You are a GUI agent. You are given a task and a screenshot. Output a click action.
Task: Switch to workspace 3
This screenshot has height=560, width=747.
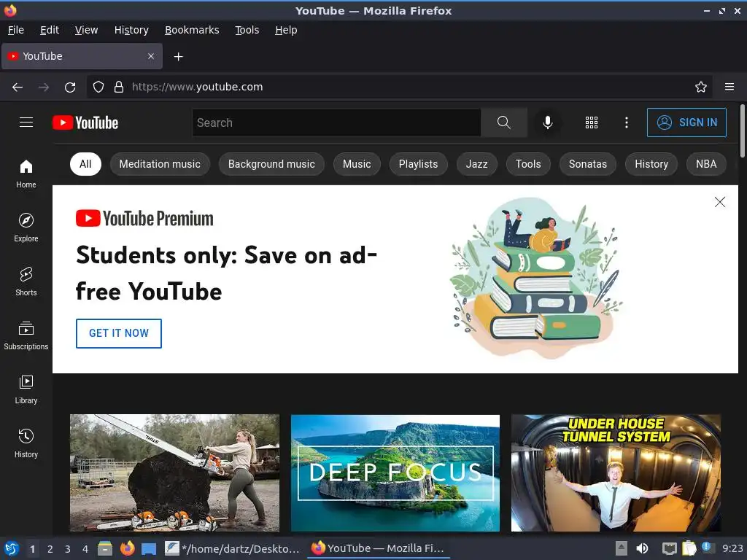(68, 549)
